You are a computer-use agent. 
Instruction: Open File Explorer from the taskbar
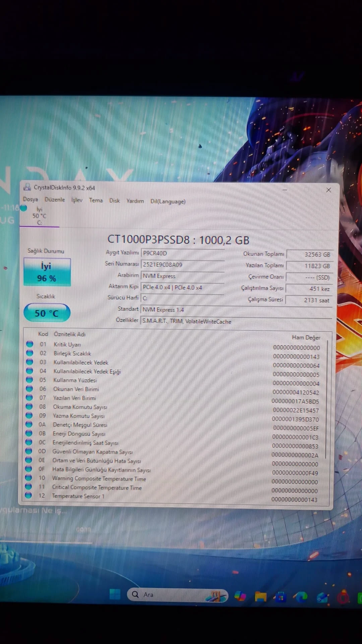pos(260,597)
